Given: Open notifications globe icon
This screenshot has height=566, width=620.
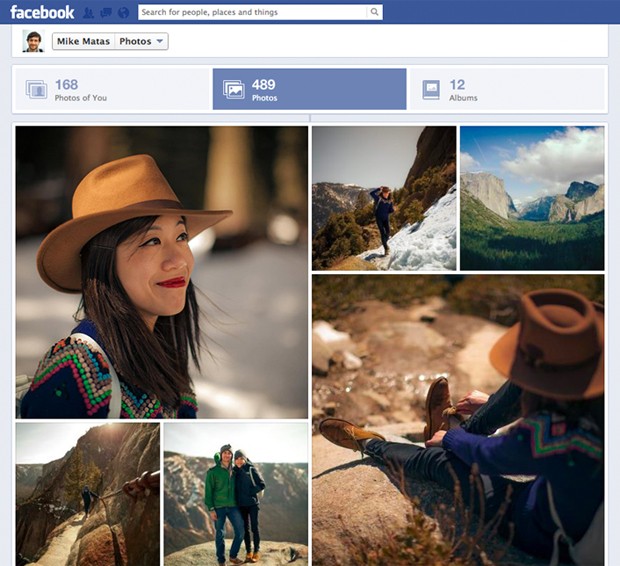Looking at the screenshot, I should (x=122, y=13).
